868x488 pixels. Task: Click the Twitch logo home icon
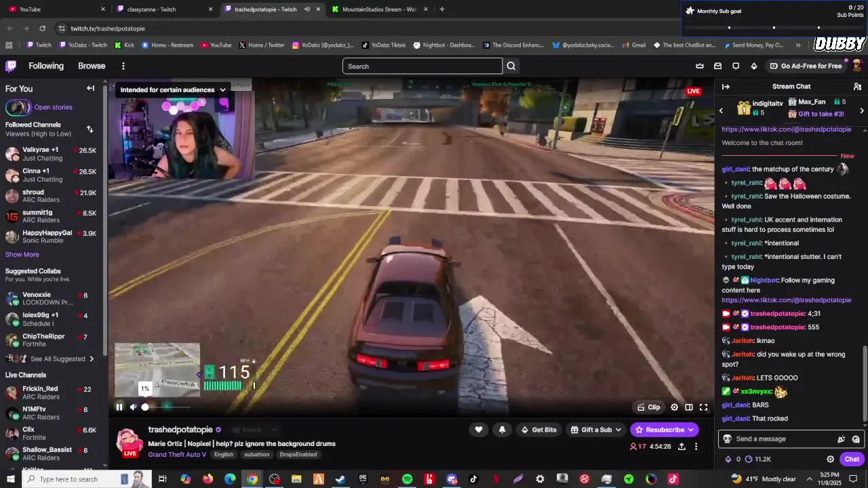point(11,66)
